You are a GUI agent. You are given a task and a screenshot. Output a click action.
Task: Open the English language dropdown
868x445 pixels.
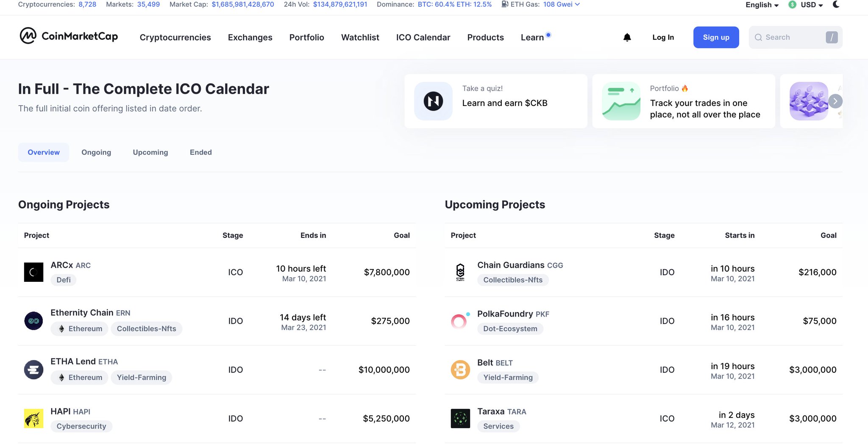(x=762, y=5)
